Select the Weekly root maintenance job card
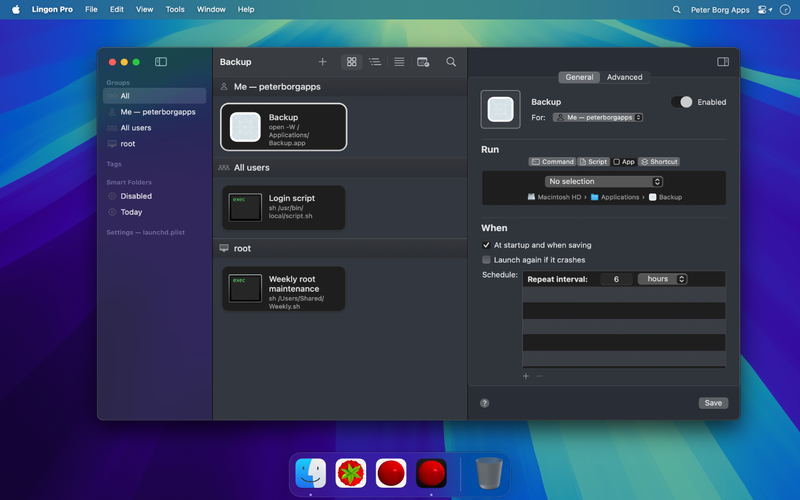Screen dimensions: 800x500 284,289
